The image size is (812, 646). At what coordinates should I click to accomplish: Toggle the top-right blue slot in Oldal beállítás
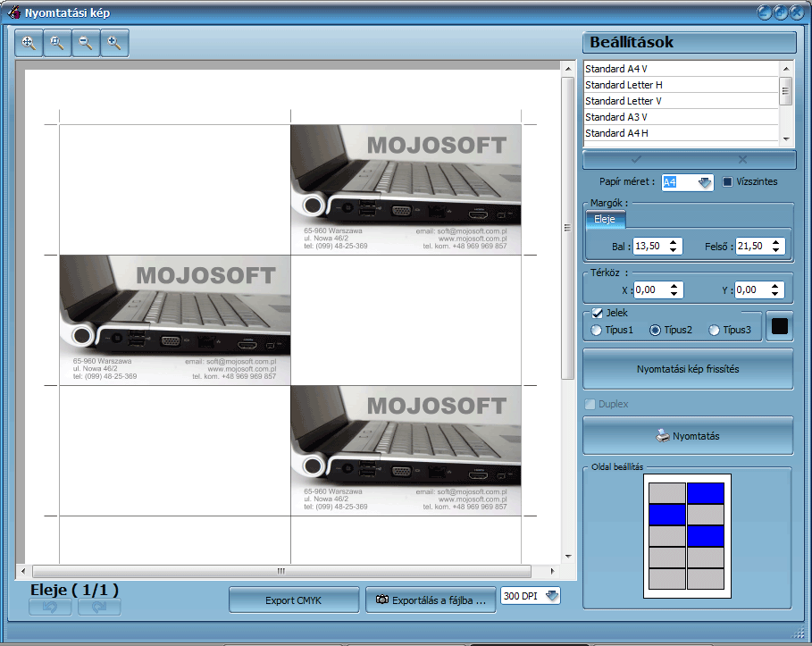coord(706,493)
